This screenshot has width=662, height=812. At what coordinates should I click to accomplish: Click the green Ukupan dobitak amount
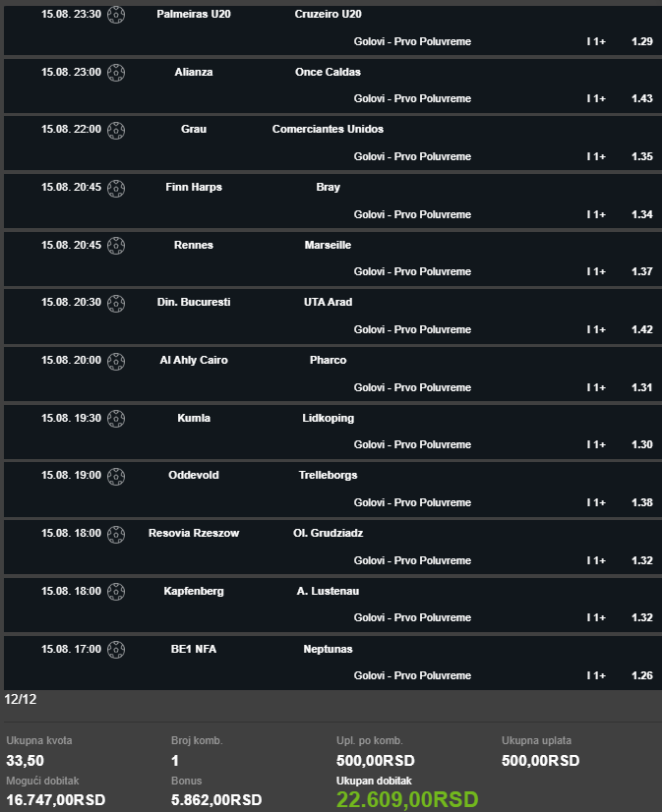[407, 799]
